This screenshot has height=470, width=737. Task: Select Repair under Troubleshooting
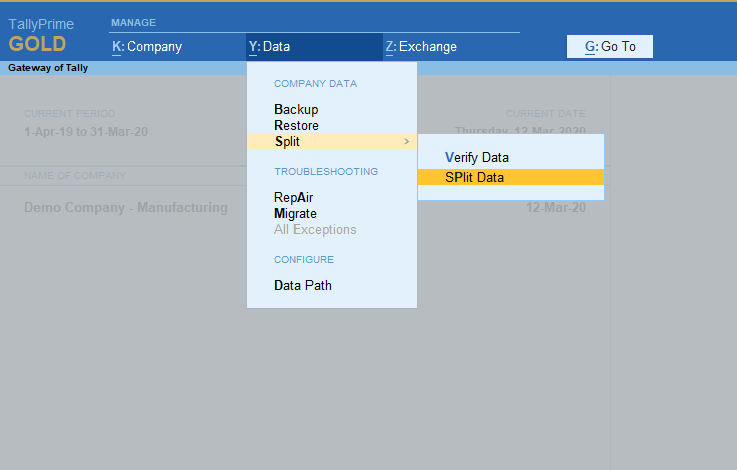coord(293,197)
